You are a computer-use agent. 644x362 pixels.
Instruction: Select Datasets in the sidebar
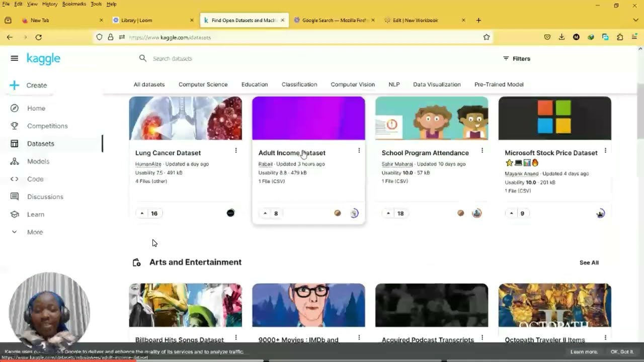41,144
